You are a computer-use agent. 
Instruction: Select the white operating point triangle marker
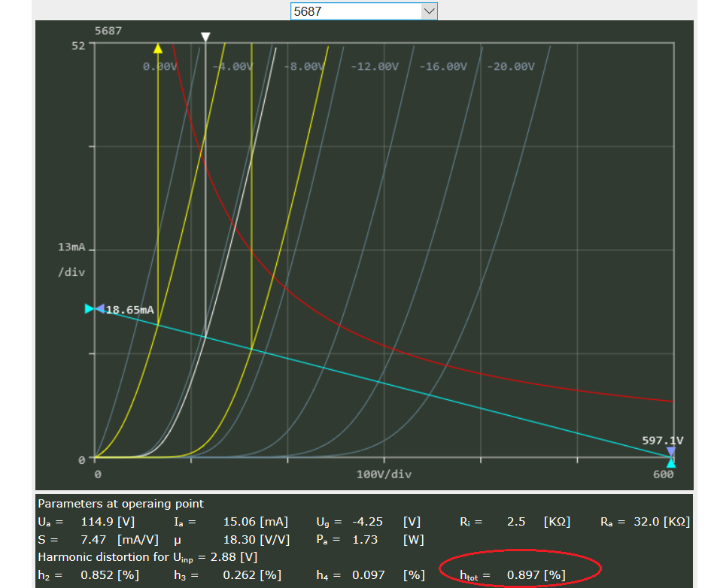click(205, 37)
